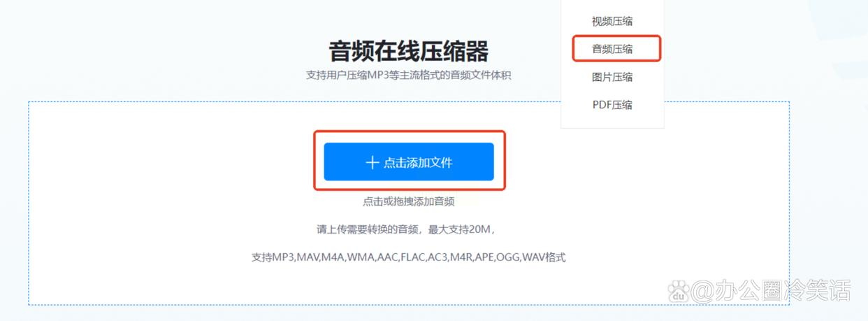Select PDF压缩 menu entry

(612, 105)
